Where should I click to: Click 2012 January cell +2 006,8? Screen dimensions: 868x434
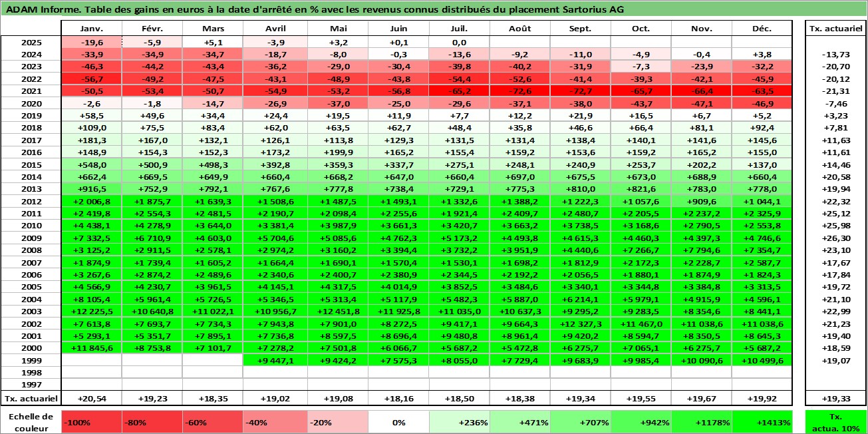tap(91, 201)
